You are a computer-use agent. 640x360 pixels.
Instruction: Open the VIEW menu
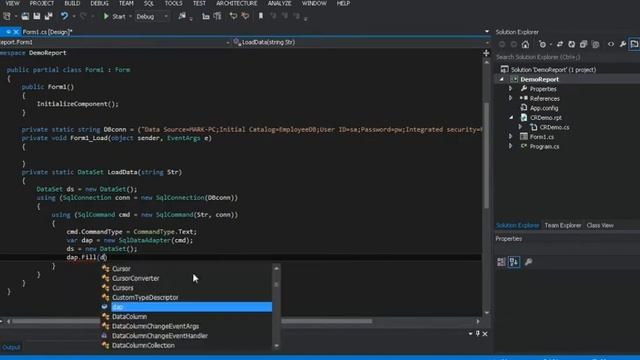point(12,3)
